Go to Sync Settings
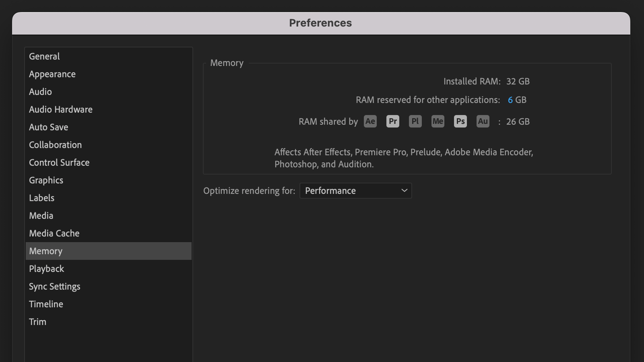This screenshot has height=362, width=644. click(x=54, y=286)
